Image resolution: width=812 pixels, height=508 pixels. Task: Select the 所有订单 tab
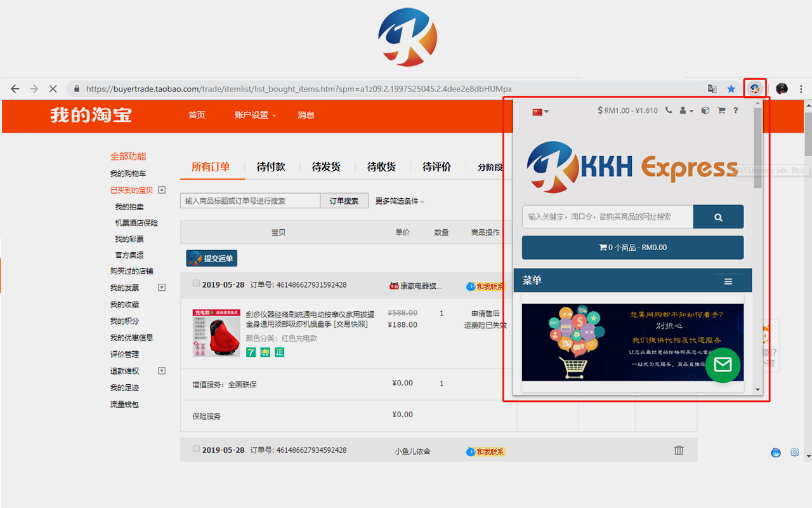click(x=211, y=167)
